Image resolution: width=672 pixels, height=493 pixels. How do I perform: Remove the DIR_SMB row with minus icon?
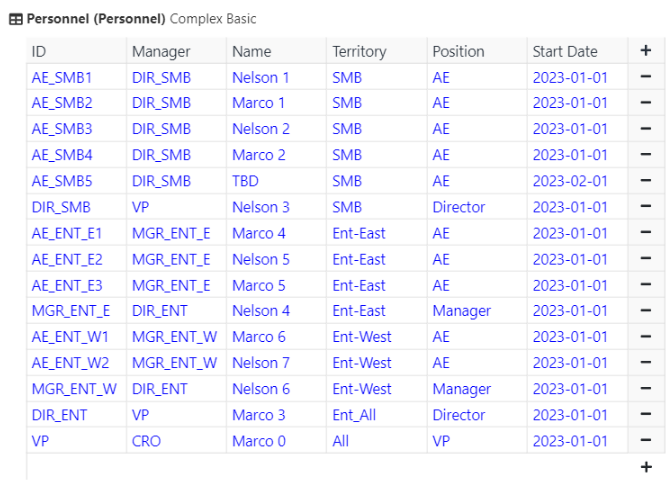[646, 207]
